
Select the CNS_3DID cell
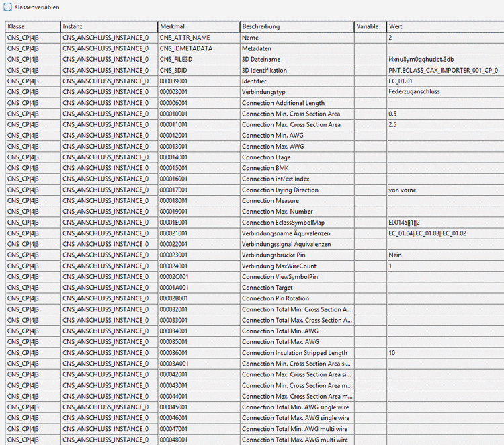[199, 71]
